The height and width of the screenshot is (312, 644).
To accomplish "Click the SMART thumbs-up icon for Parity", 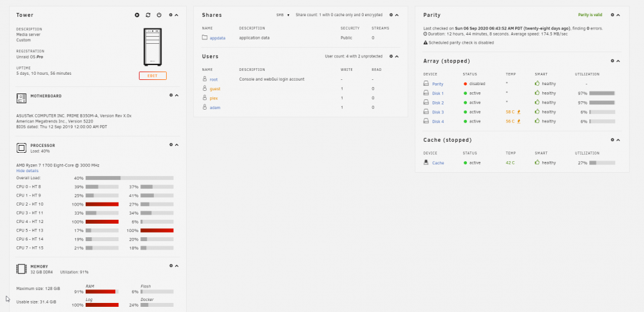I will [x=537, y=83].
